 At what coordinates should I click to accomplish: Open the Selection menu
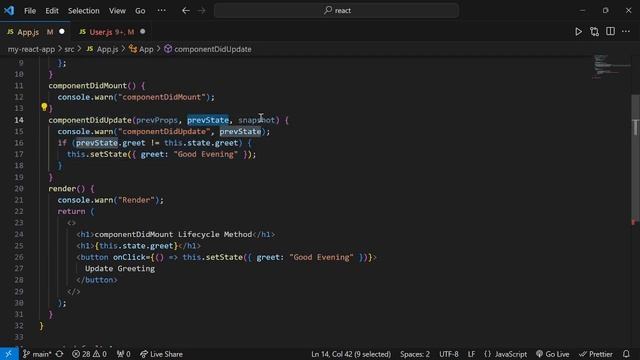coord(84,11)
